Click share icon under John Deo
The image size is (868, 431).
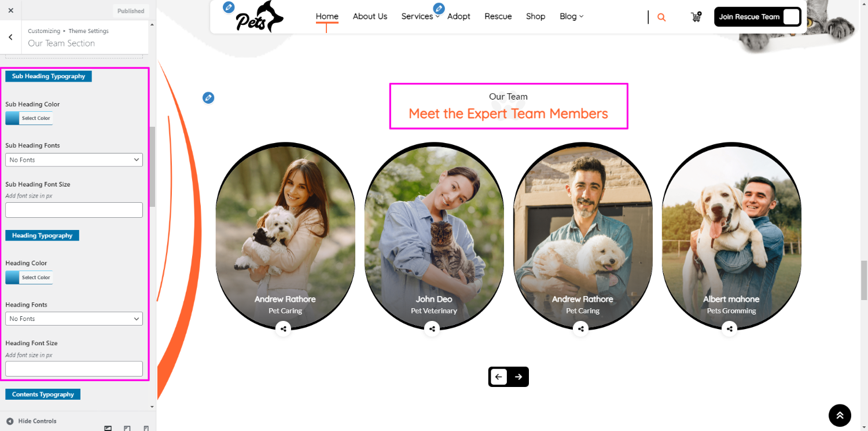point(432,329)
